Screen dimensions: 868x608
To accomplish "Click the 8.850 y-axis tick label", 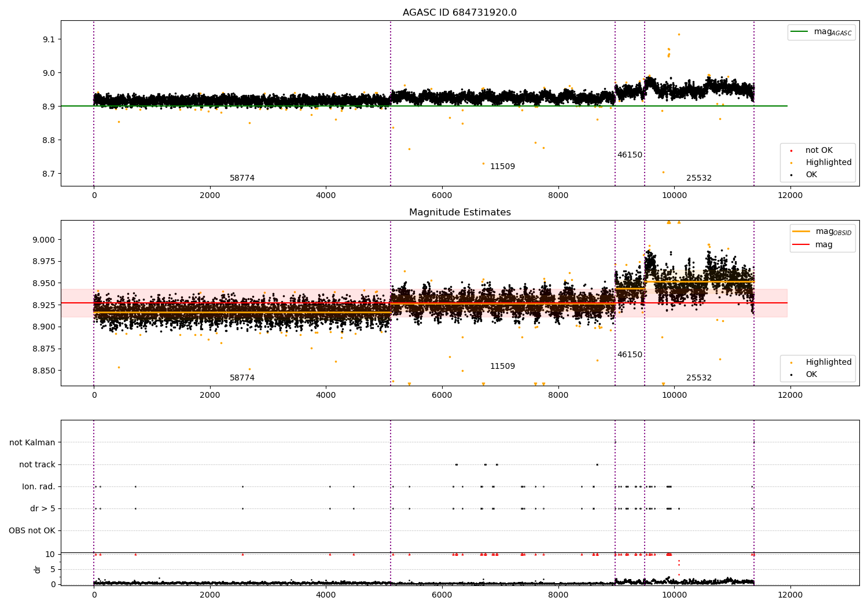I will [43, 371].
